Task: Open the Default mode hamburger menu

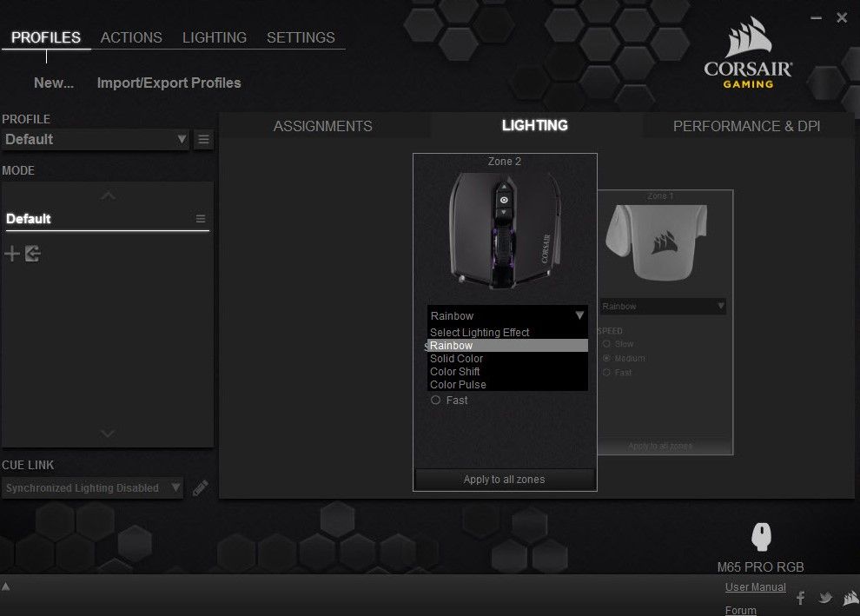Action: pyautogui.click(x=201, y=219)
